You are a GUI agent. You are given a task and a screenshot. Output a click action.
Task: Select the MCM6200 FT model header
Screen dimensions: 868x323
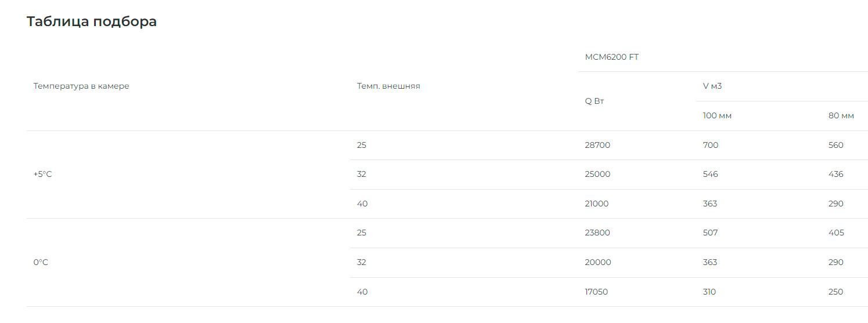[611, 57]
